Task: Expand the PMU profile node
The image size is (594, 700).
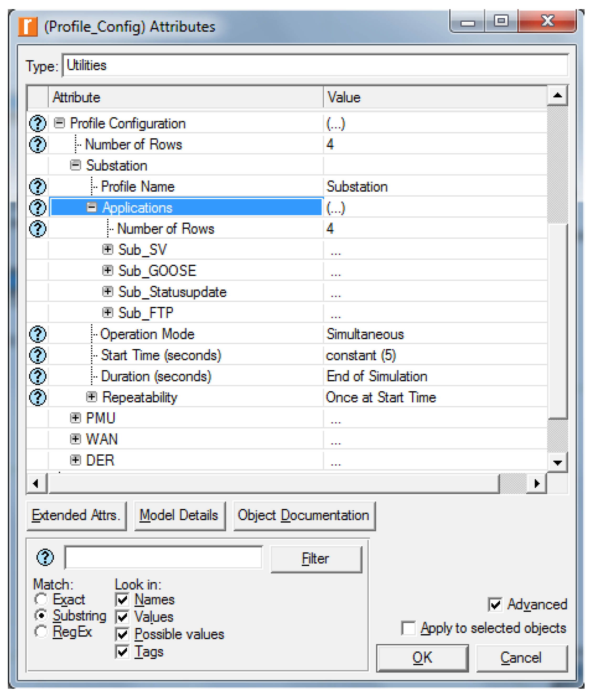Action: (x=75, y=418)
